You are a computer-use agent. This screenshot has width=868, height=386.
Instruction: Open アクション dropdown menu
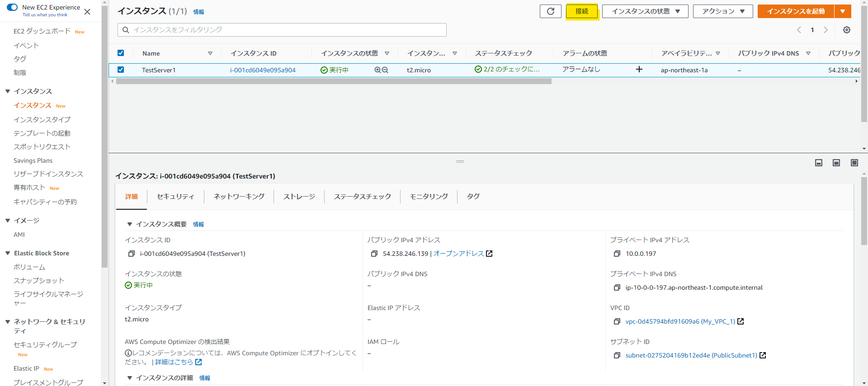(x=723, y=11)
